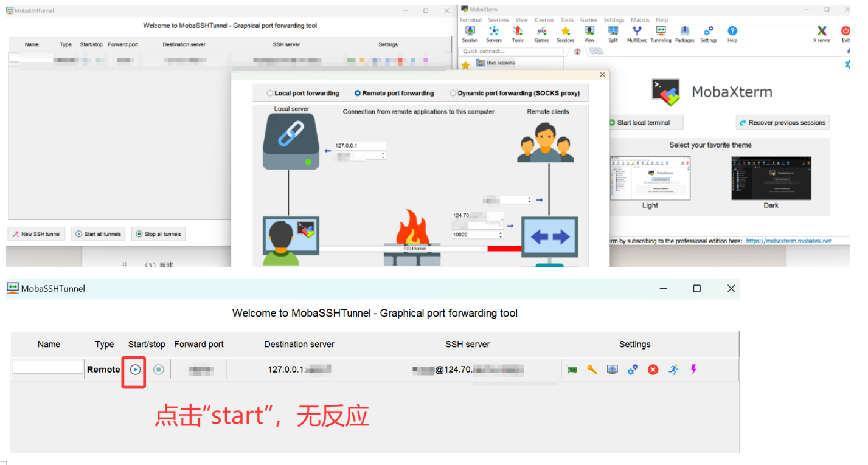Click the purple lightning auto-reconnect icon

[x=693, y=369]
